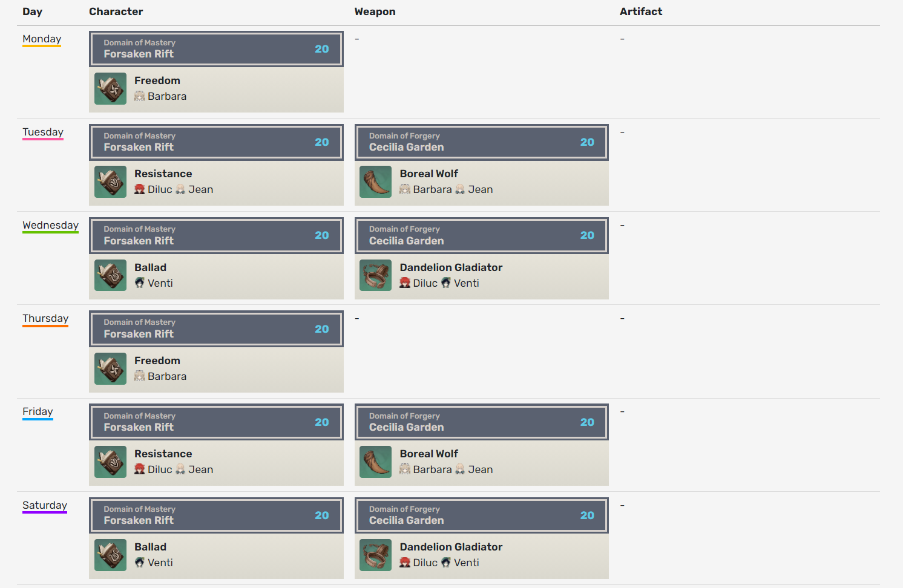Viewport: 903px width, 588px height.
Task: Open Monday's Forsaken Rift domain header
Action: point(216,49)
